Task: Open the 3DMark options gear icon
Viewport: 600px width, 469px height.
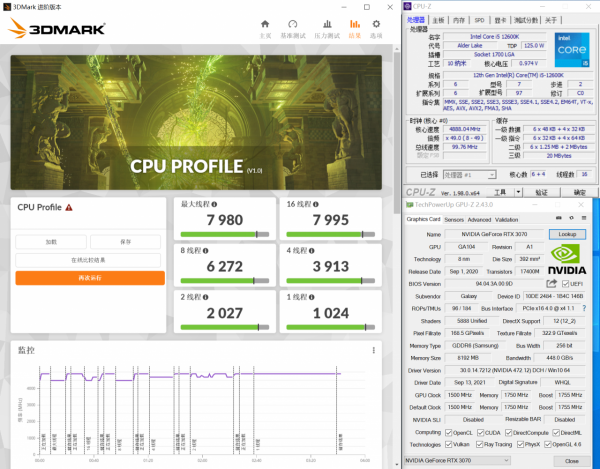Action: (376, 24)
